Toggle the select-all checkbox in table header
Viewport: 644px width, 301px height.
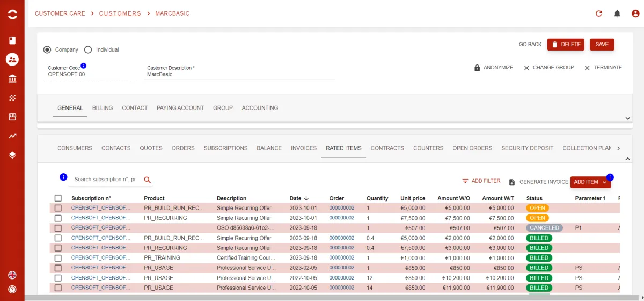pos(58,198)
